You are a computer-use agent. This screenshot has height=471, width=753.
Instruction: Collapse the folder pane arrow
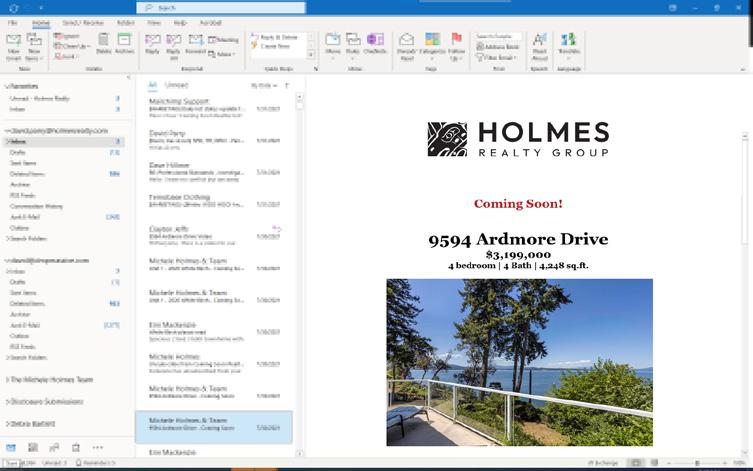pos(128,77)
